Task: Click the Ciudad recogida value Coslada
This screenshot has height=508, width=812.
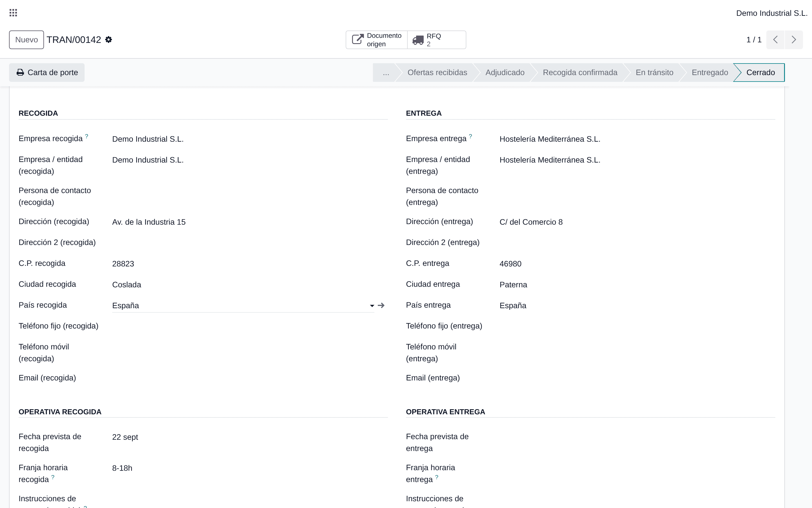Action: pos(127,284)
